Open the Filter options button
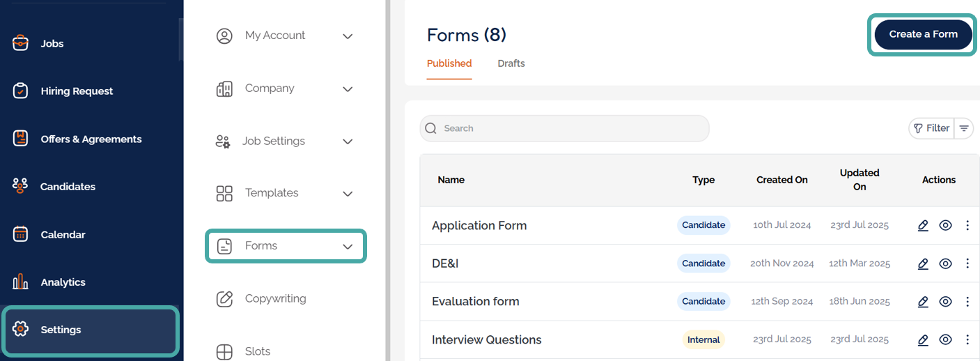The image size is (980, 361). (931, 128)
